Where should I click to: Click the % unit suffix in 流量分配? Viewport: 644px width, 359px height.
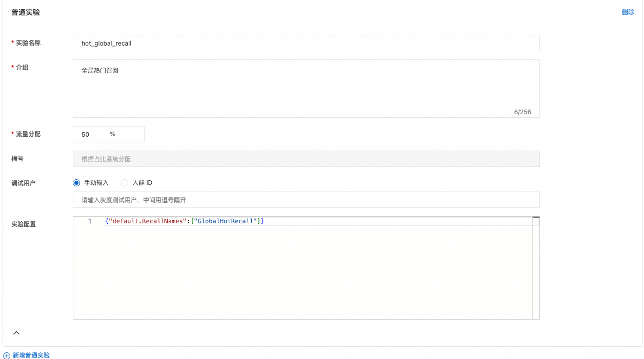click(x=112, y=134)
